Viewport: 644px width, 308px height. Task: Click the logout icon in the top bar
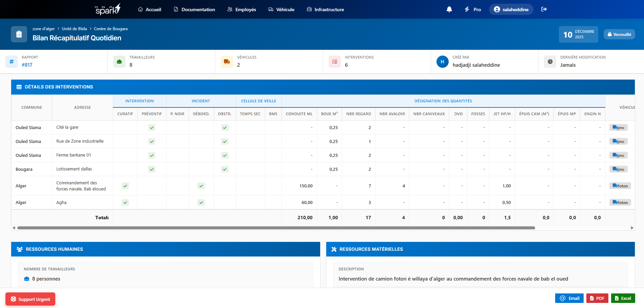pyautogui.click(x=544, y=9)
